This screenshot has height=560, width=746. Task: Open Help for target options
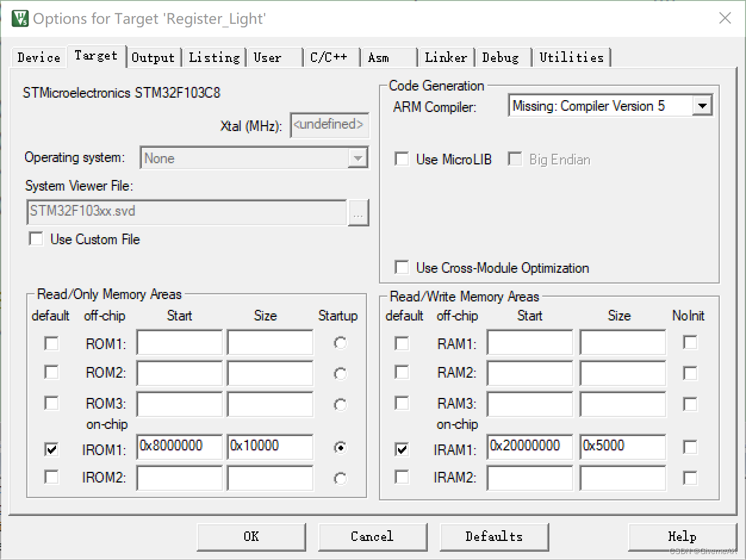tap(682, 536)
